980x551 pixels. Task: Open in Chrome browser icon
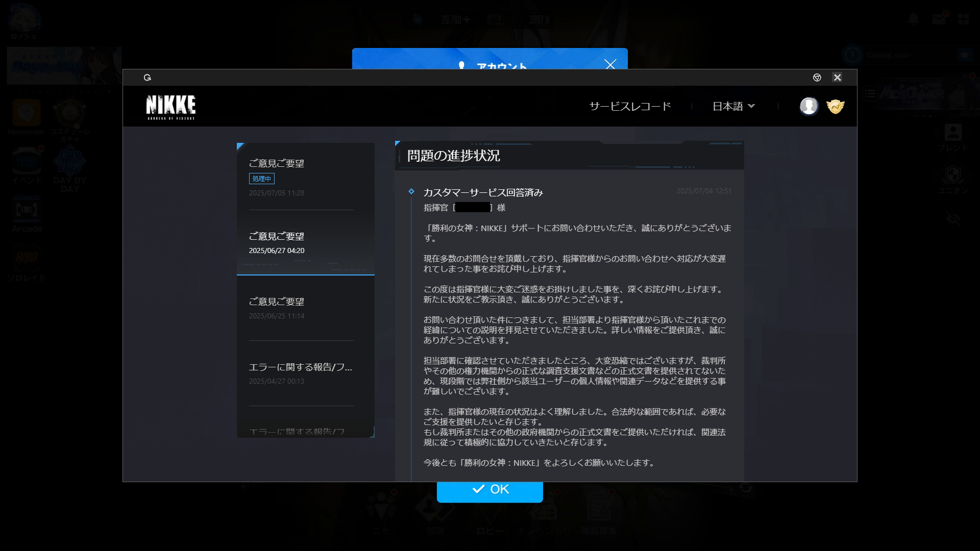(x=817, y=78)
